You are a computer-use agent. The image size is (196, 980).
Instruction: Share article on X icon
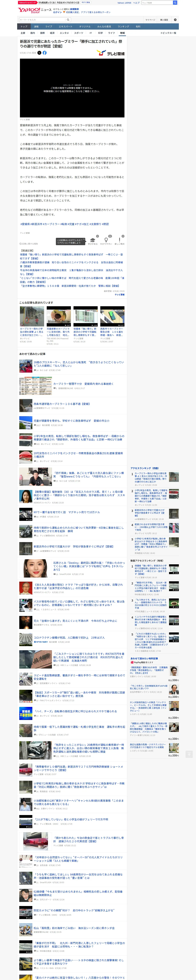[39, 53]
